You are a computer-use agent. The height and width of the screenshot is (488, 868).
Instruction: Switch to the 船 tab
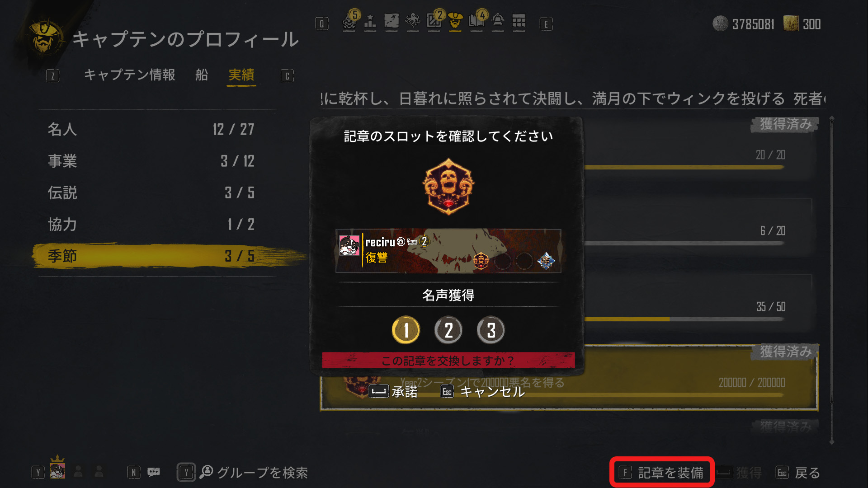(202, 75)
